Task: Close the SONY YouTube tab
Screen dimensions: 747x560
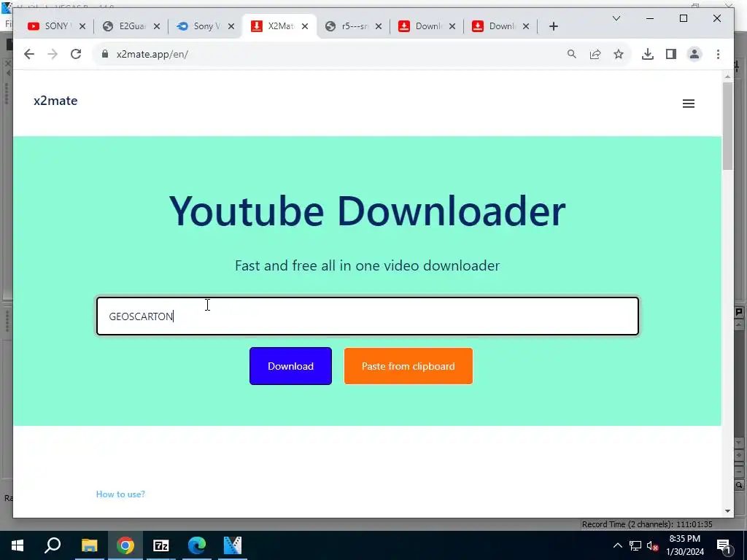Action: pyautogui.click(x=82, y=26)
